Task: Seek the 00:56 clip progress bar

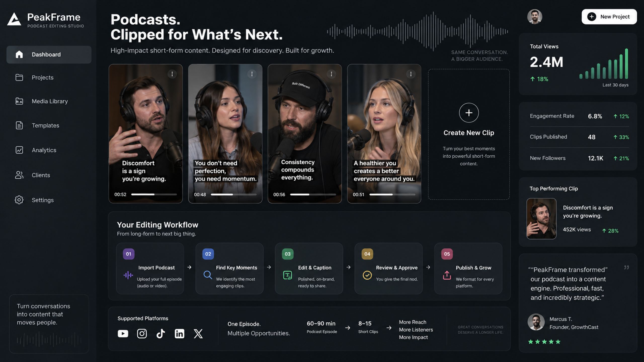Action: (313, 194)
